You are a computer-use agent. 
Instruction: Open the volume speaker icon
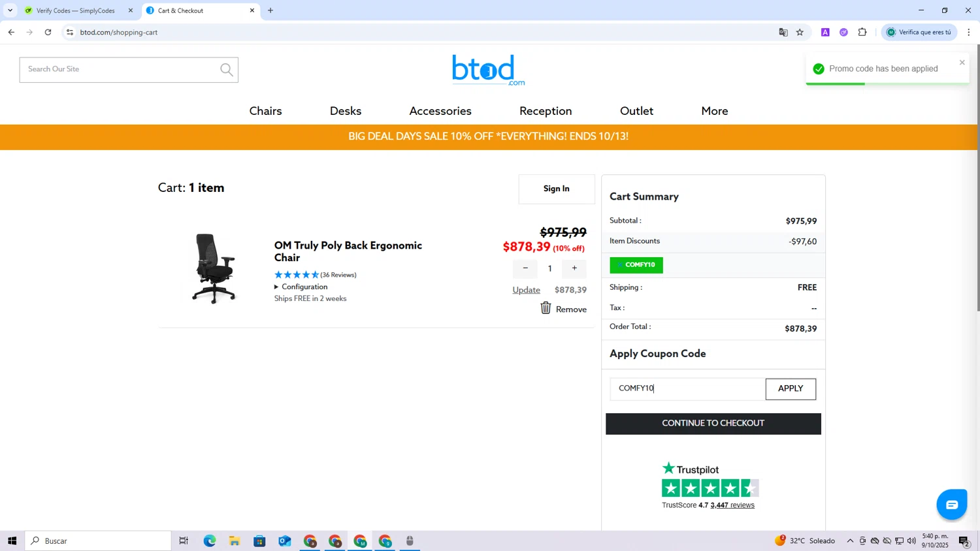(x=911, y=541)
